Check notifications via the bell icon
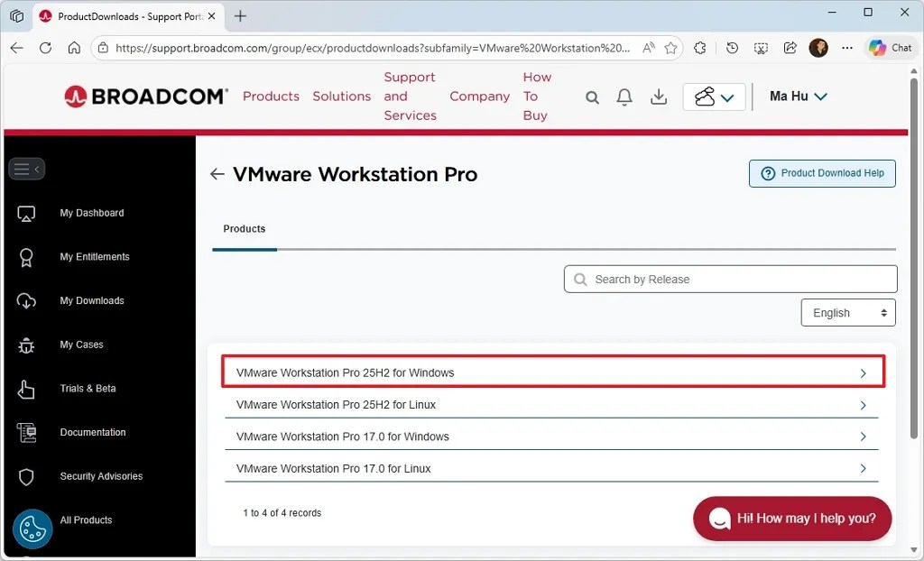Viewport: 924px width, 561px height. (624, 97)
